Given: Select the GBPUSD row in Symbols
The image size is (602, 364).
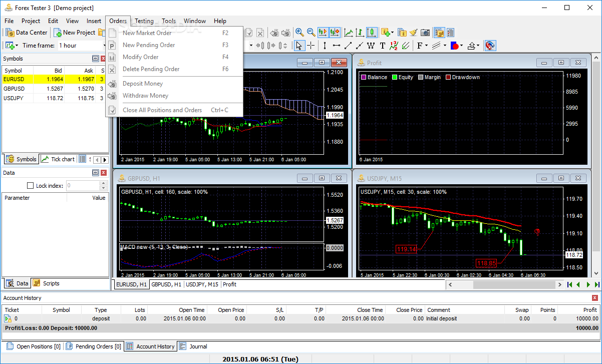Looking at the screenshot, I should click(54, 89).
